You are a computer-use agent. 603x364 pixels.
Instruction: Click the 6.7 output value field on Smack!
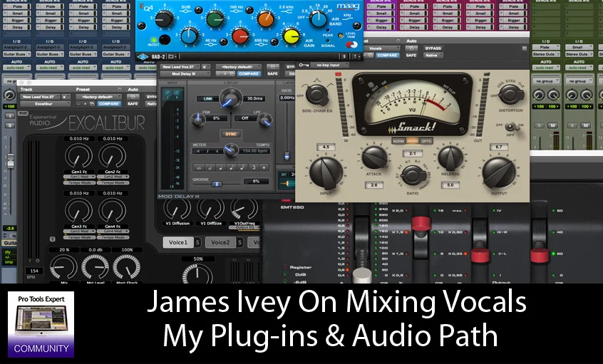[x=499, y=147]
